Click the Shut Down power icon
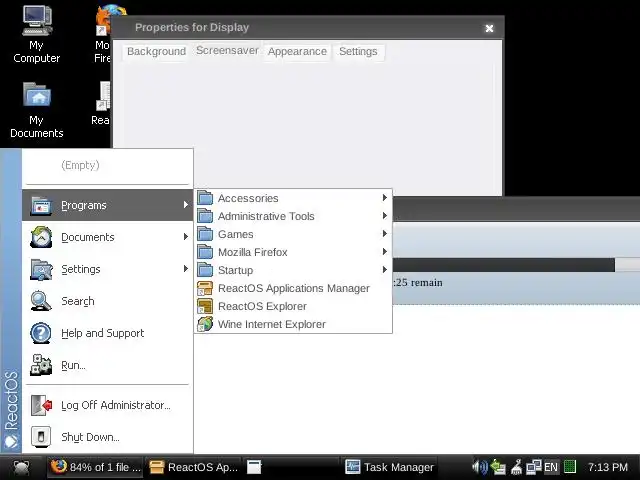 41,437
